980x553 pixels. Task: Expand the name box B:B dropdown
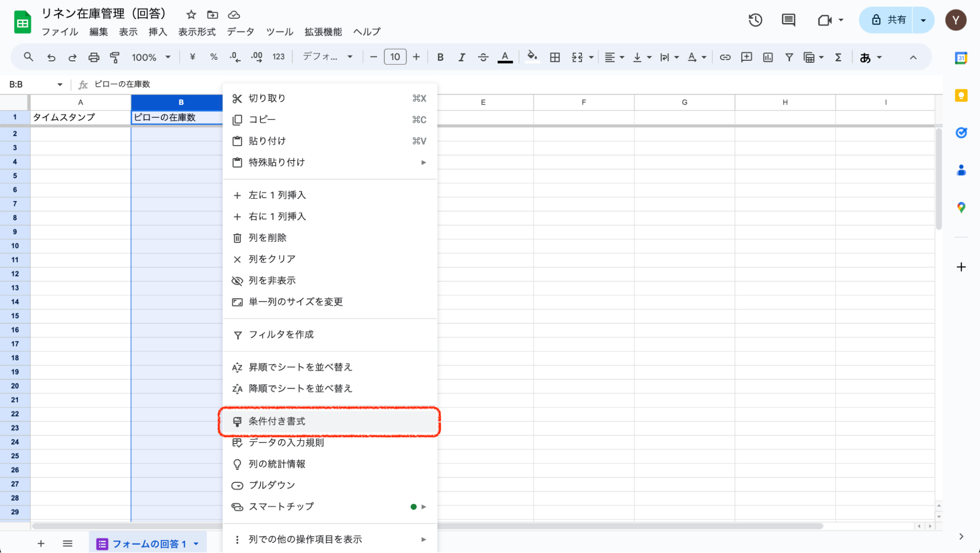click(60, 84)
